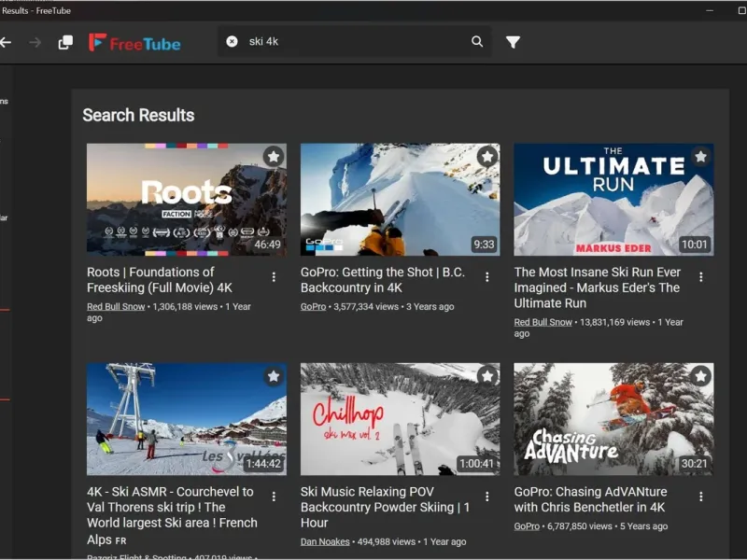Screen dimensions: 747x560
Task: Clear the search text with the X icon
Action: point(232,42)
